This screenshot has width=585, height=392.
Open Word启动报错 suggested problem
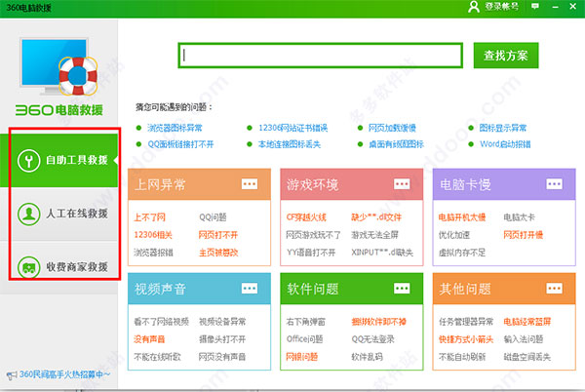click(505, 144)
